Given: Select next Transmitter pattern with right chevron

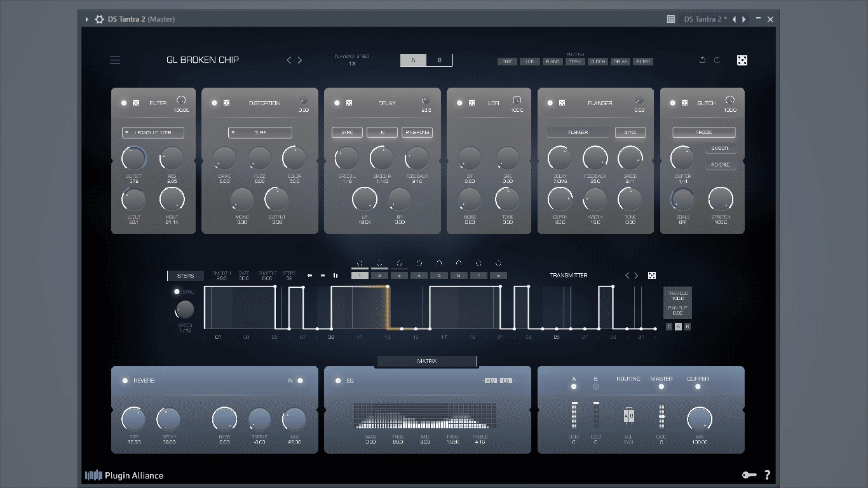Looking at the screenshot, I should pyautogui.click(x=637, y=276).
